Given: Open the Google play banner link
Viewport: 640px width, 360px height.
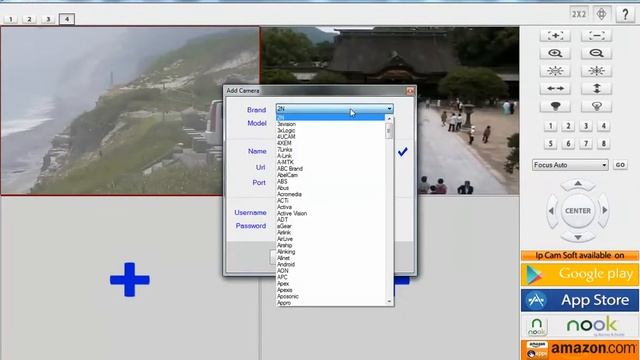Looking at the screenshot, I should (580, 274).
